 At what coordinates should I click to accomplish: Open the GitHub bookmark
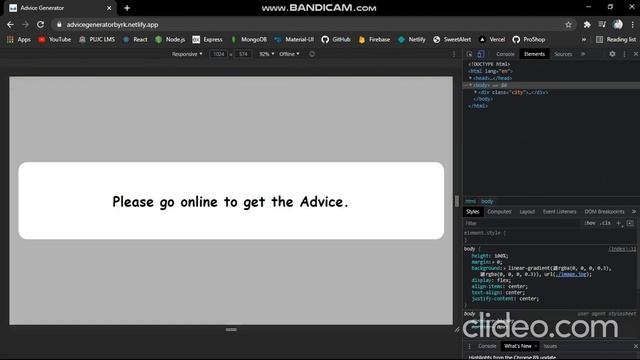point(336,40)
